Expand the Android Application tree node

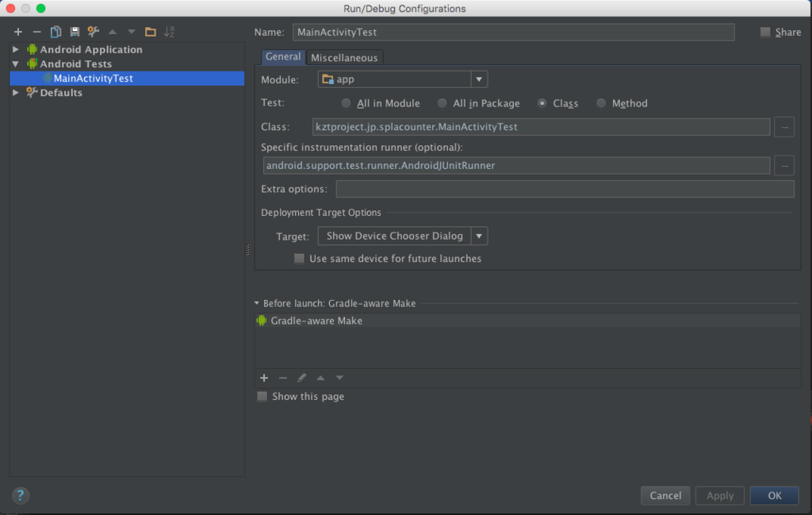tap(16, 49)
